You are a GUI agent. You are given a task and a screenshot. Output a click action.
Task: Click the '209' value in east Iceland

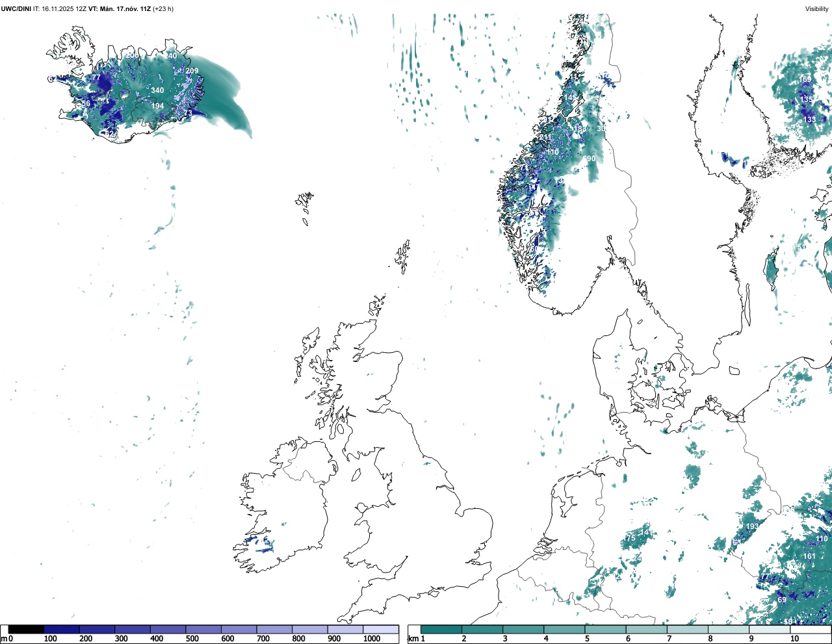pyautogui.click(x=192, y=71)
